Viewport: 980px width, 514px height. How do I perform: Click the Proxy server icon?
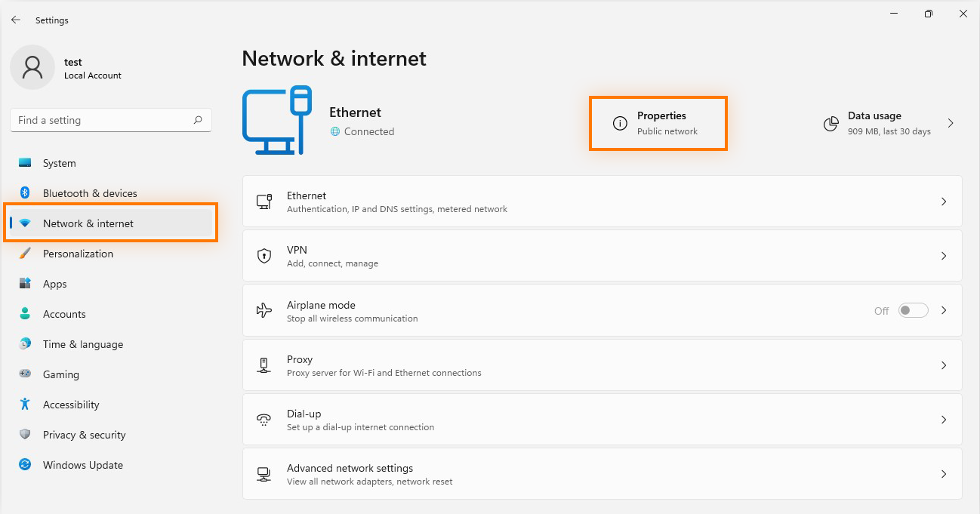click(x=263, y=365)
